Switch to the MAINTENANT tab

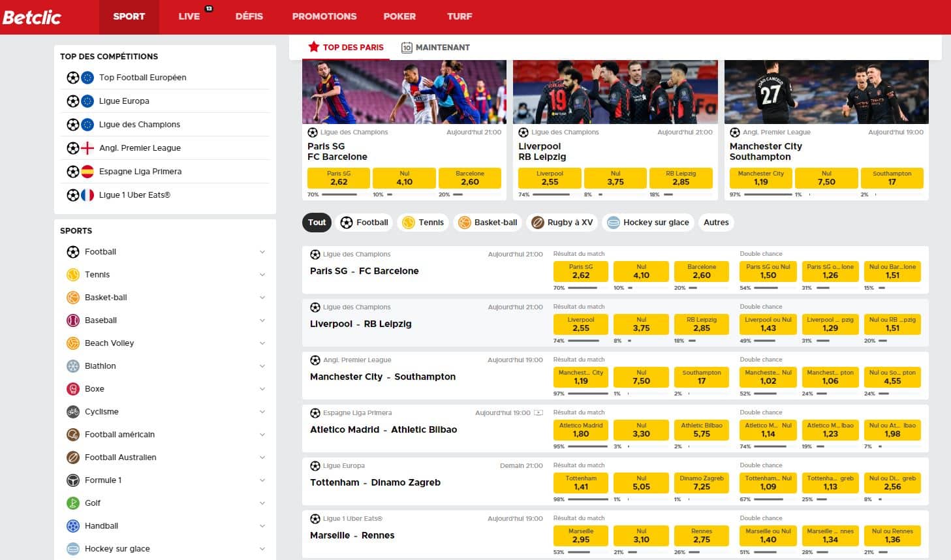[x=435, y=48]
